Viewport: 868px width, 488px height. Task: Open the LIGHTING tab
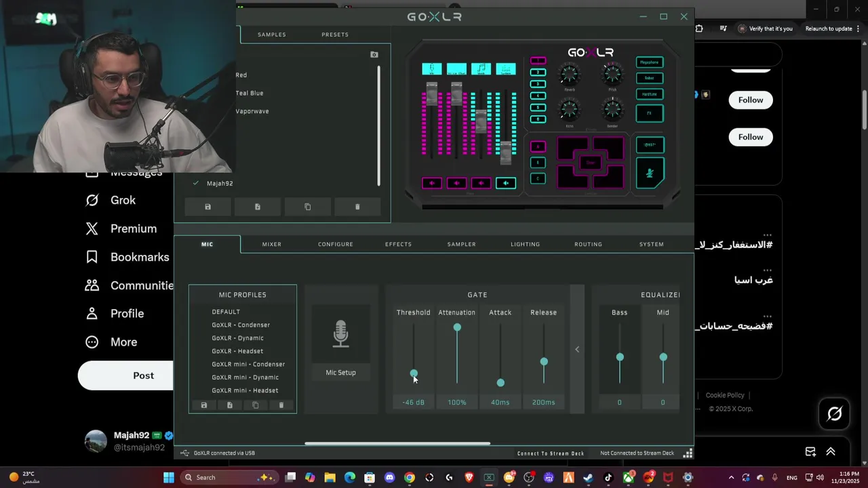pyautogui.click(x=526, y=244)
